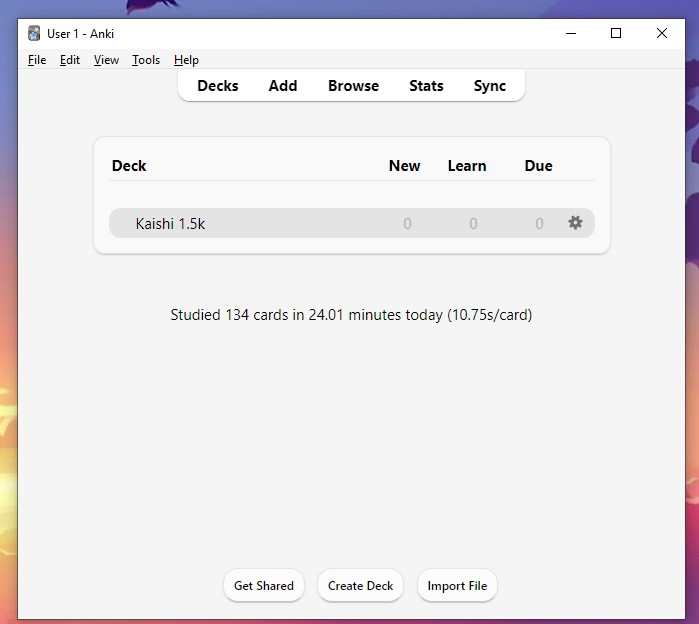The width and height of the screenshot is (699, 624).
Task: Go to the Decks screen
Action: (x=218, y=86)
